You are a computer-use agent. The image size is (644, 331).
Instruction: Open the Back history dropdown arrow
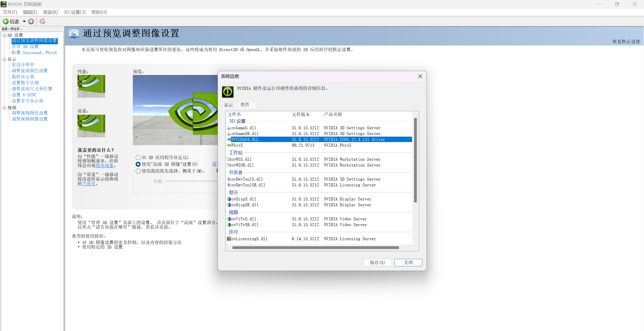point(24,21)
